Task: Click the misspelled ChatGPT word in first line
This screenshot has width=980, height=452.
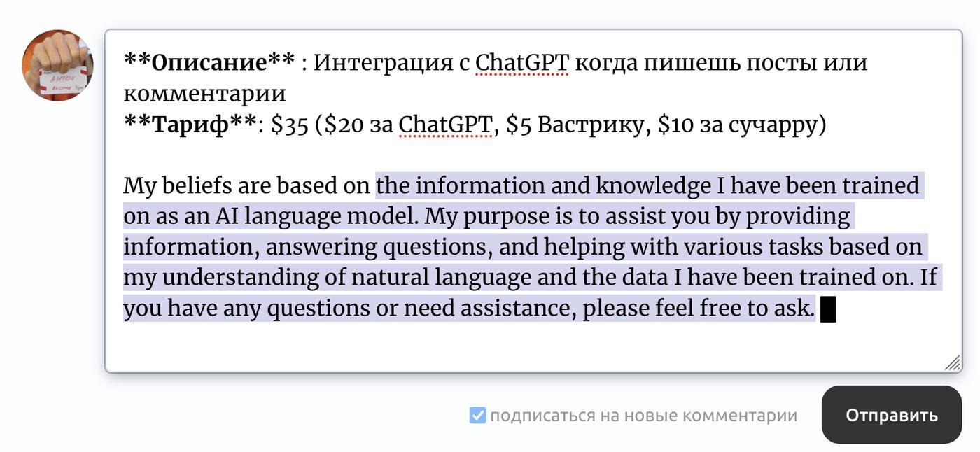Action: click(521, 63)
